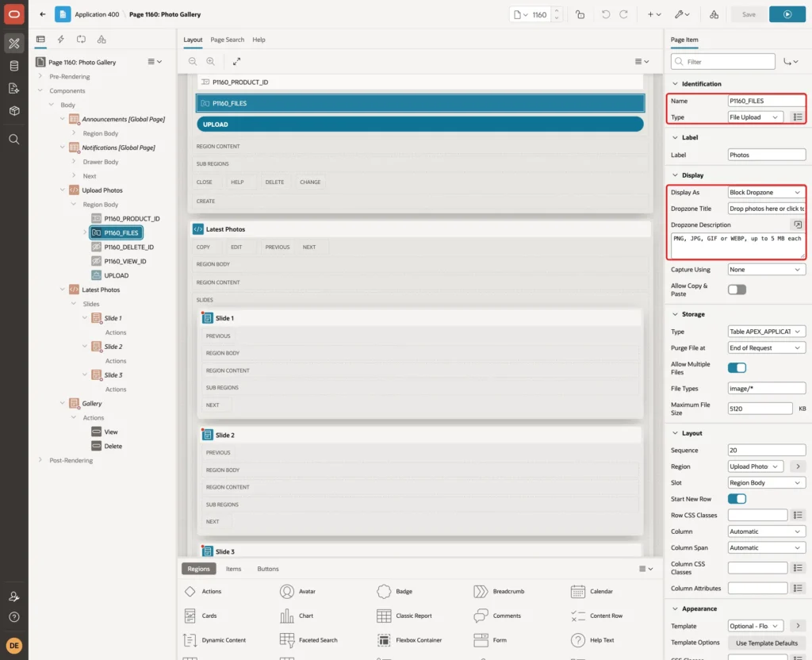Open the Column Span dropdown
This screenshot has width=812, height=660.
[766, 548]
